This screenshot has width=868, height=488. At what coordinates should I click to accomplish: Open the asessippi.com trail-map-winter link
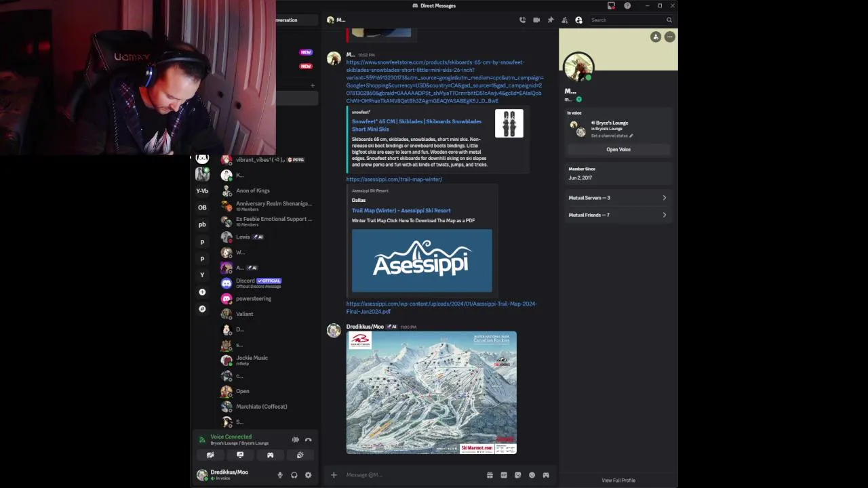coord(394,180)
